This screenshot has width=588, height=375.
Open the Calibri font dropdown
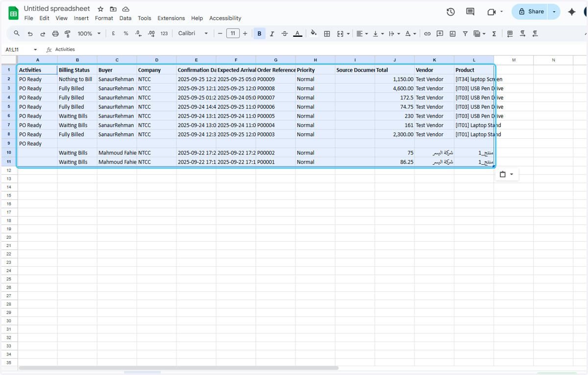point(193,34)
